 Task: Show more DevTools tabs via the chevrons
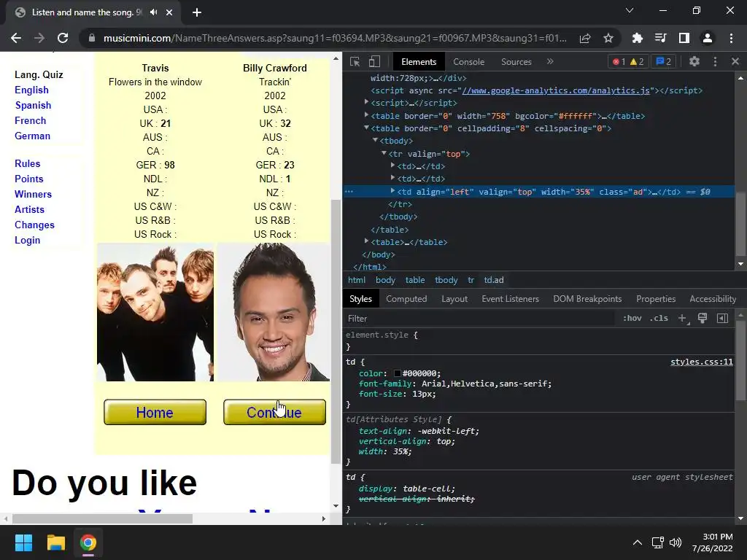tap(550, 61)
